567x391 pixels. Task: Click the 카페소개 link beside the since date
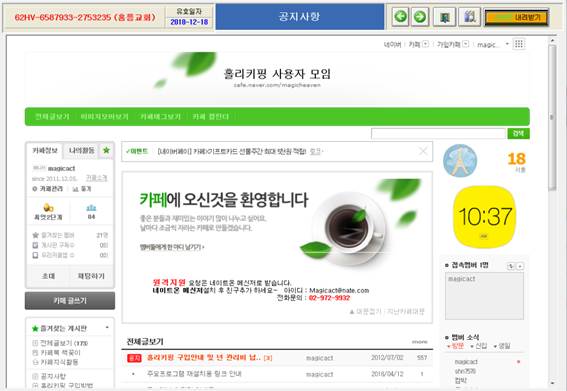[x=96, y=178]
